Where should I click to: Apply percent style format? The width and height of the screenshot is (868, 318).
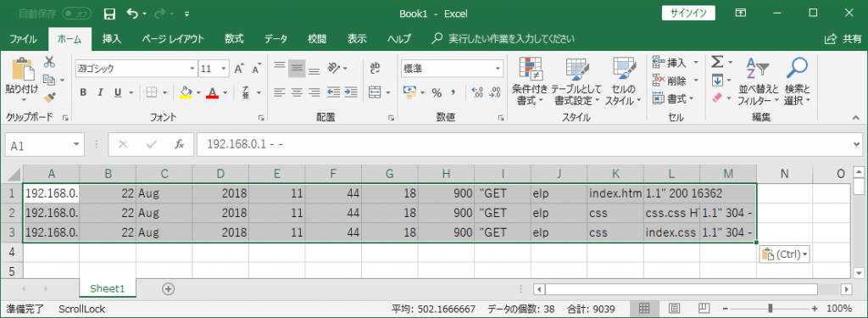coord(437,92)
